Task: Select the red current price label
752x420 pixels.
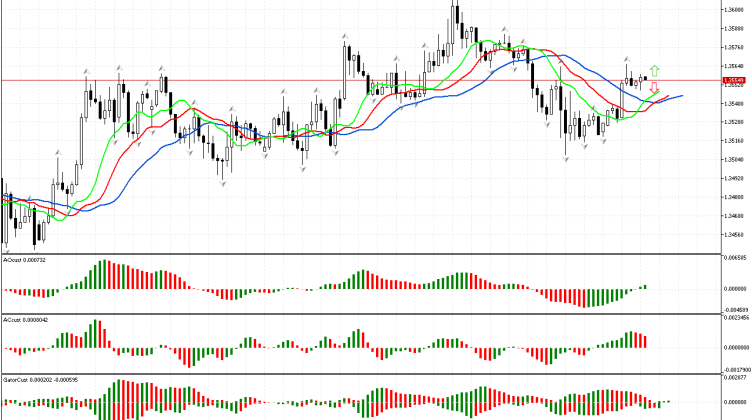Action: tap(735, 79)
